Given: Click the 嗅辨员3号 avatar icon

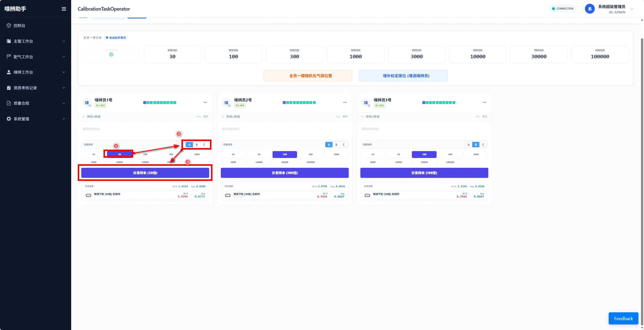Looking at the screenshot, I should point(366,103).
